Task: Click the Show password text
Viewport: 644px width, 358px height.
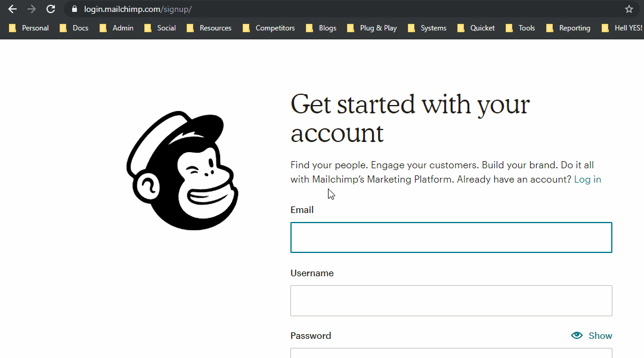Action: 600,336
